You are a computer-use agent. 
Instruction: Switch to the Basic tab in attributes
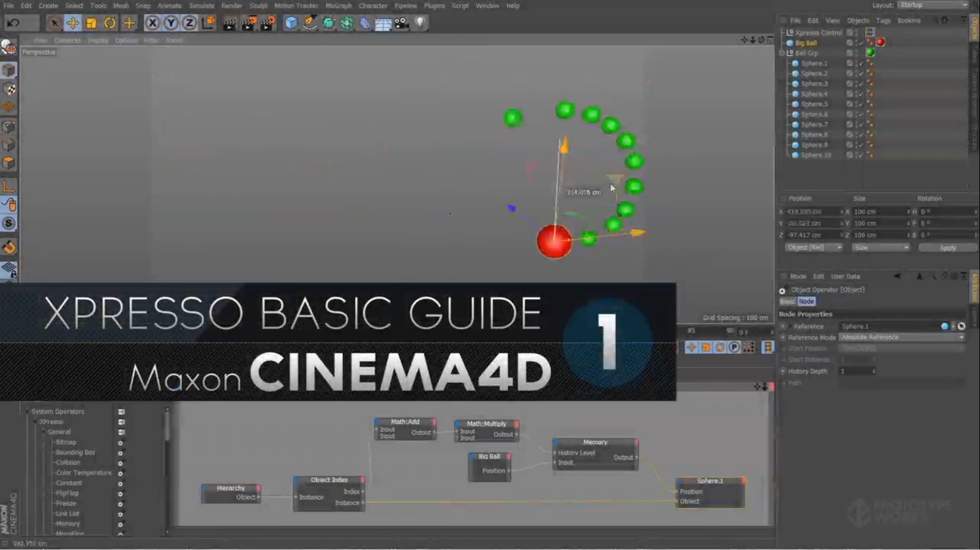(x=788, y=302)
